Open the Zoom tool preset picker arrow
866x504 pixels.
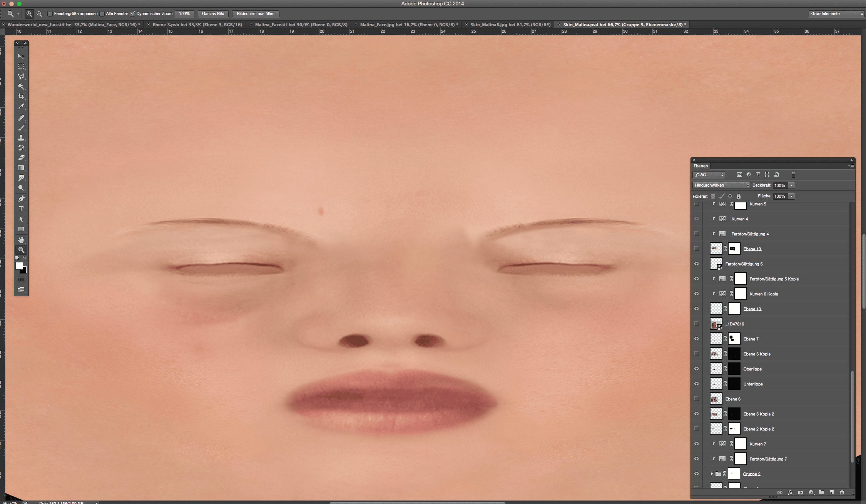[x=18, y=14]
